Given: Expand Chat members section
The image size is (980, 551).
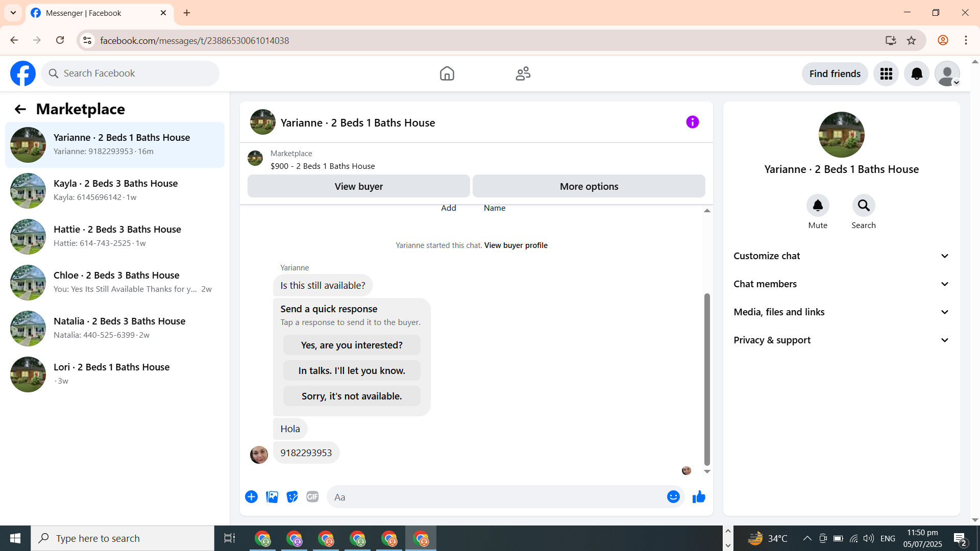Looking at the screenshot, I should [841, 284].
